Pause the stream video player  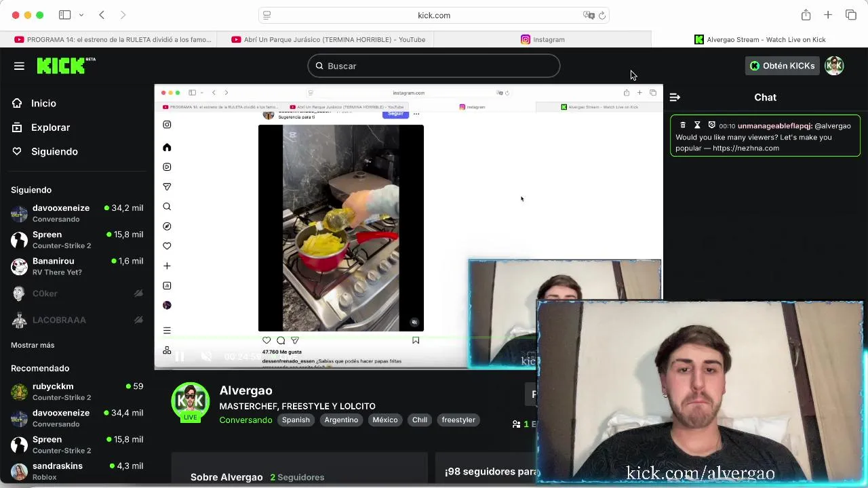180,357
